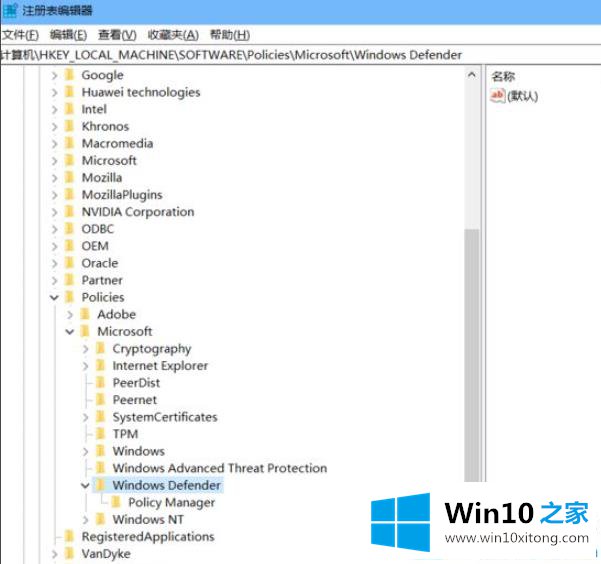Open the 编辑(E) menu
Viewport: 601px width, 564px height.
pos(68,35)
